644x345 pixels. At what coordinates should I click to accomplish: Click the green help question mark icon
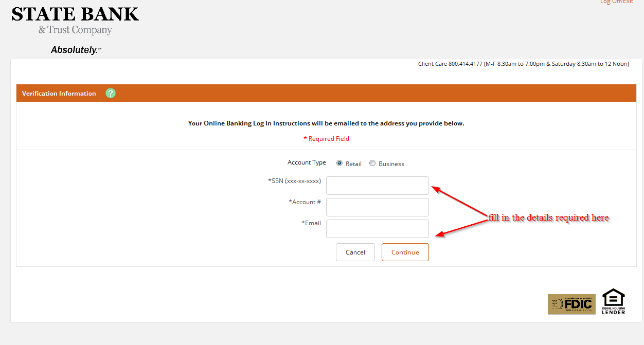pyautogui.click(x=111, y=93)
